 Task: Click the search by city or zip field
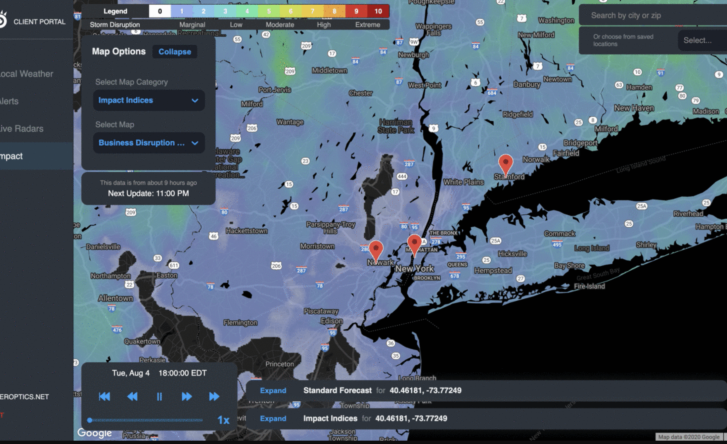[x=650, y=15]
